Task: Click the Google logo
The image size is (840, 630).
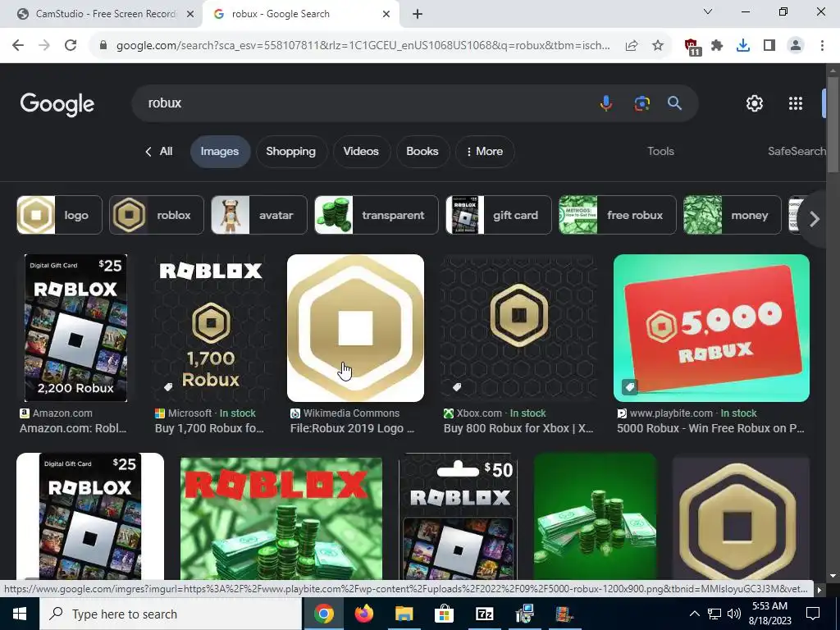Action: point(57,104)
